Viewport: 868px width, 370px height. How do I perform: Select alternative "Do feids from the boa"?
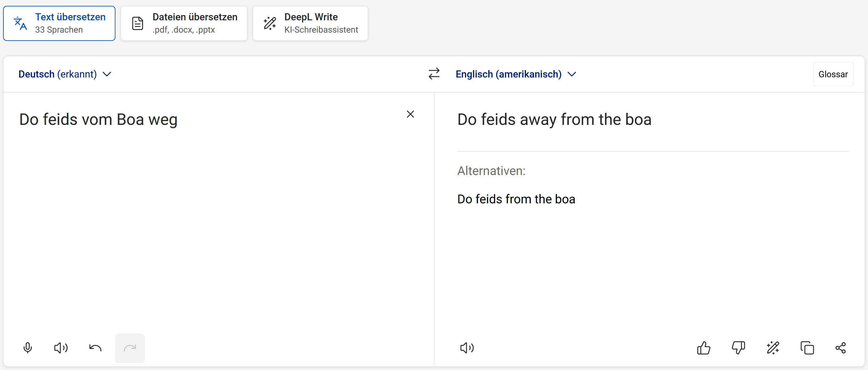pyautogui.click(x=516, y=199)
